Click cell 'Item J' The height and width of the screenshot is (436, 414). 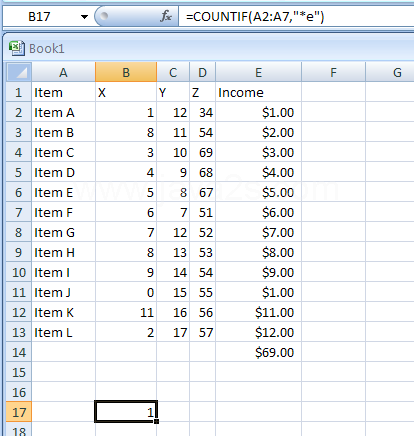[x=63, y=292]
